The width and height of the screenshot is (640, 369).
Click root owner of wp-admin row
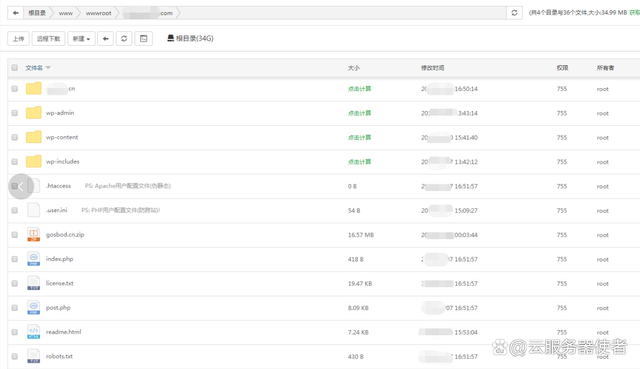click(x=602, y=113)
